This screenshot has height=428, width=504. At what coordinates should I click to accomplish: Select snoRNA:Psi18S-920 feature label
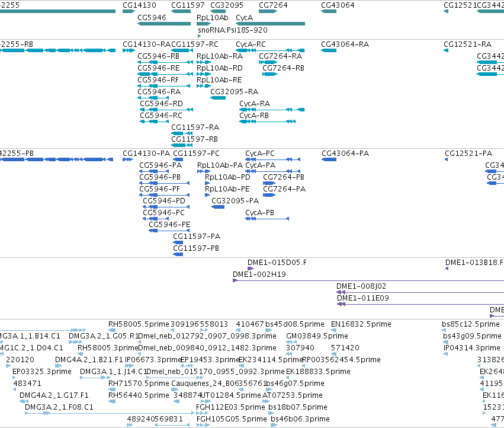click(x=232, y=30)
